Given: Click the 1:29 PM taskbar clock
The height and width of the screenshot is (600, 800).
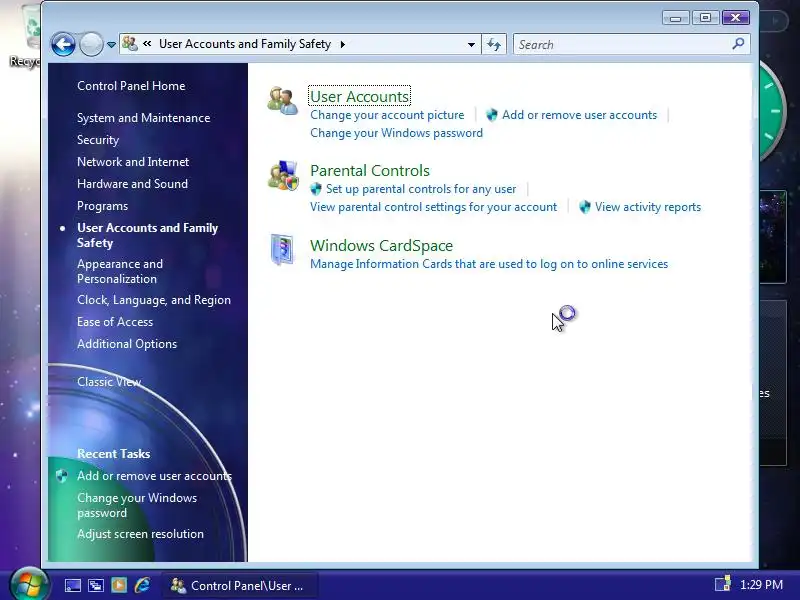Looking at the screenshot, I should (761, 585).
